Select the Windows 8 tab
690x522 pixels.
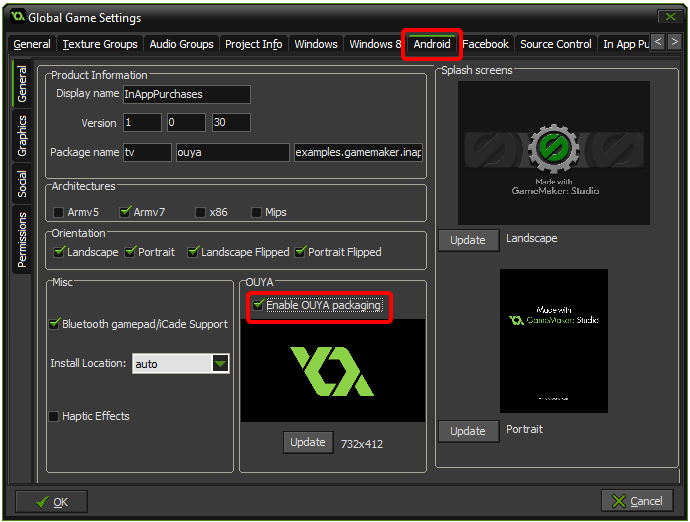pyautogui.click(x=374, y=44)
